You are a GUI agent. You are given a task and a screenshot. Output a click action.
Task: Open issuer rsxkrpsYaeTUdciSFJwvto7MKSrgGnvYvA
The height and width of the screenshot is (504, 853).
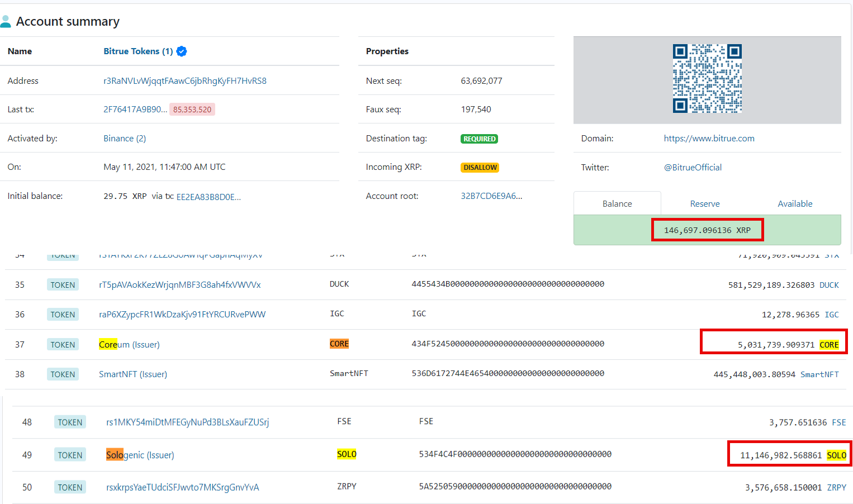click(x=183, y=488)
